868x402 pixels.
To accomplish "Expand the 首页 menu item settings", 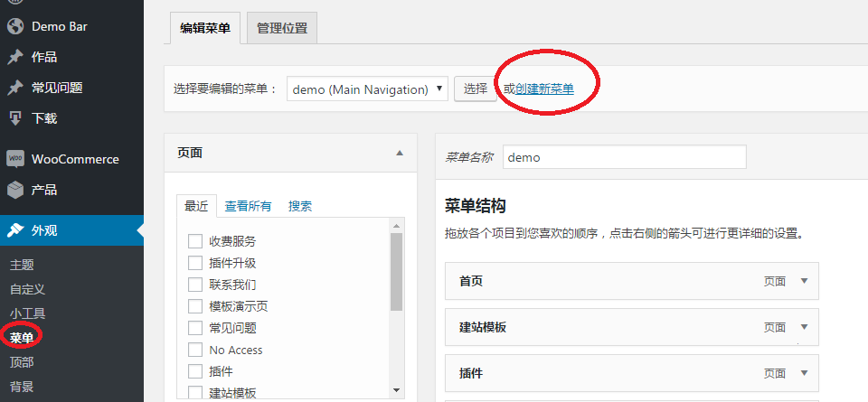I will click(x=804, y=281).
